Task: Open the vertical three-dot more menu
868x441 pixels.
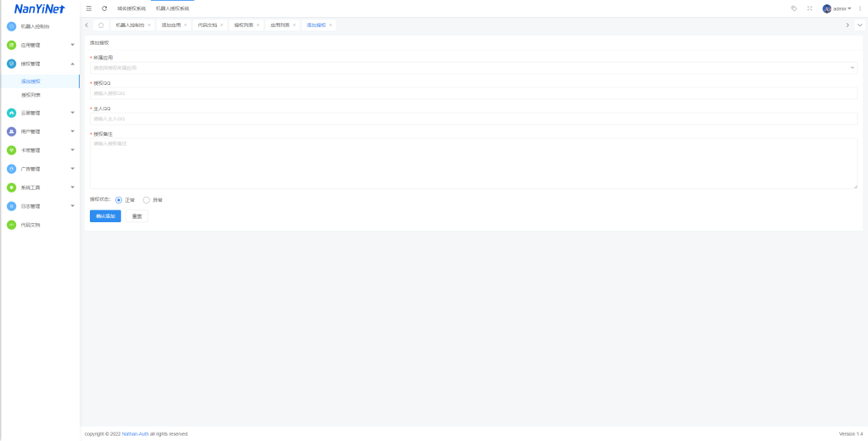Action: (860, 8)
